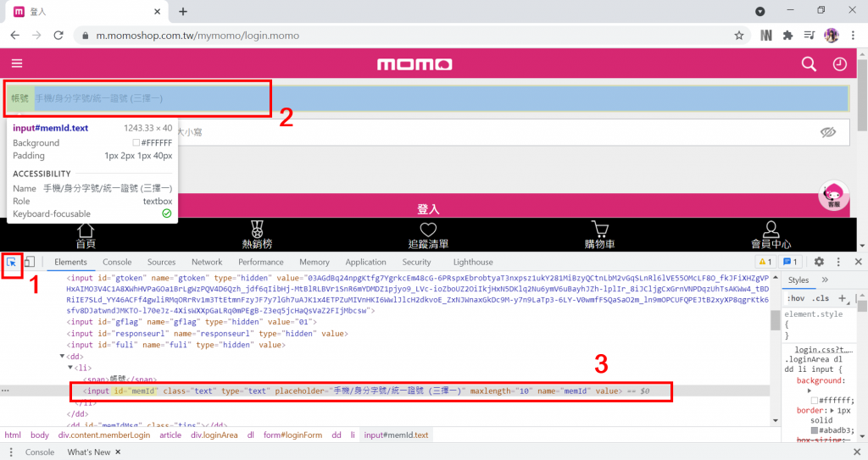
Task: Toggle password visibility eye icon
Action: 828,132
